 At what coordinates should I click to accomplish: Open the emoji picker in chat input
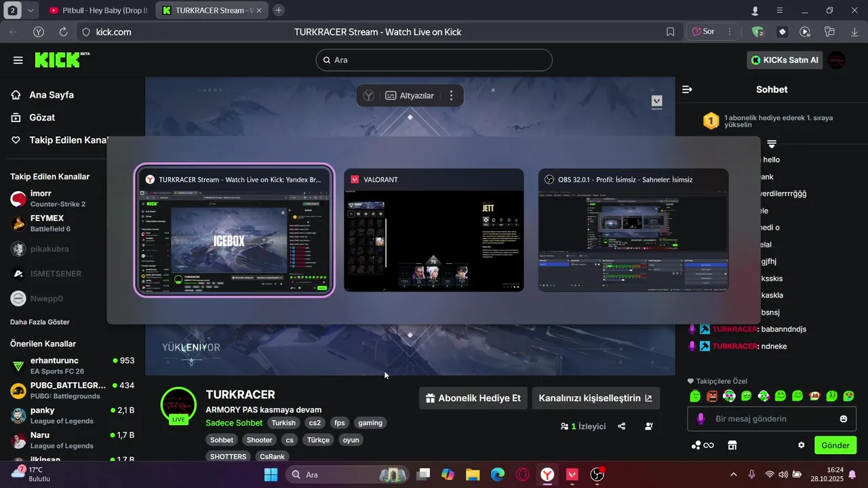[844, 419]
